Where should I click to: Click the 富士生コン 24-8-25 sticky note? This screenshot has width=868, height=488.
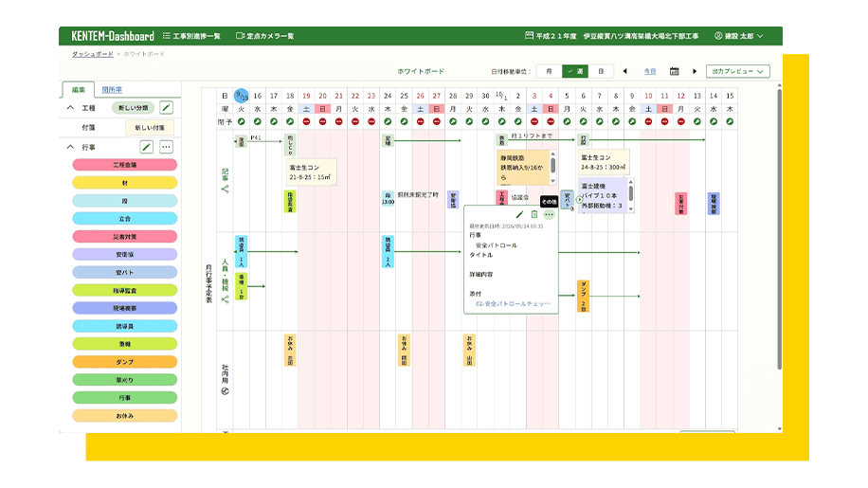[x=603, y=162]
